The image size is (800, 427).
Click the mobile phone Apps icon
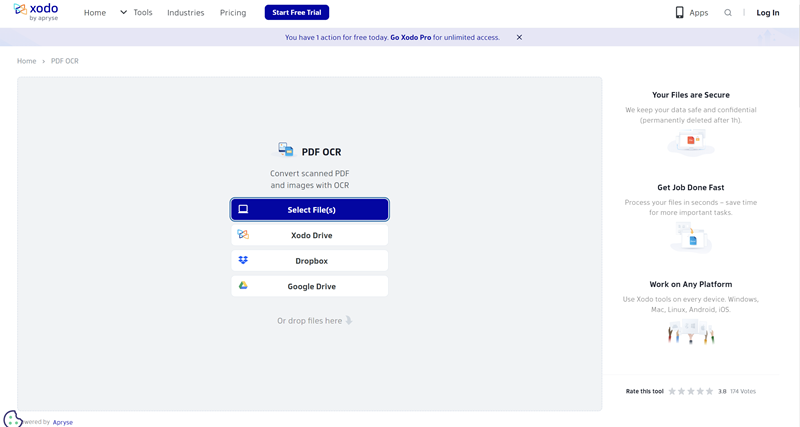[679, 12]
